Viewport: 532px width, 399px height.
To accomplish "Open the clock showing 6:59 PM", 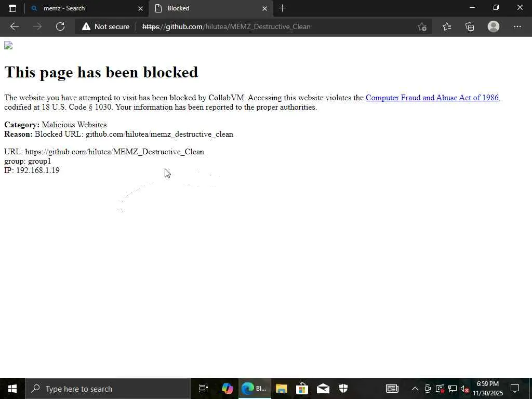I will pos(488,389).
